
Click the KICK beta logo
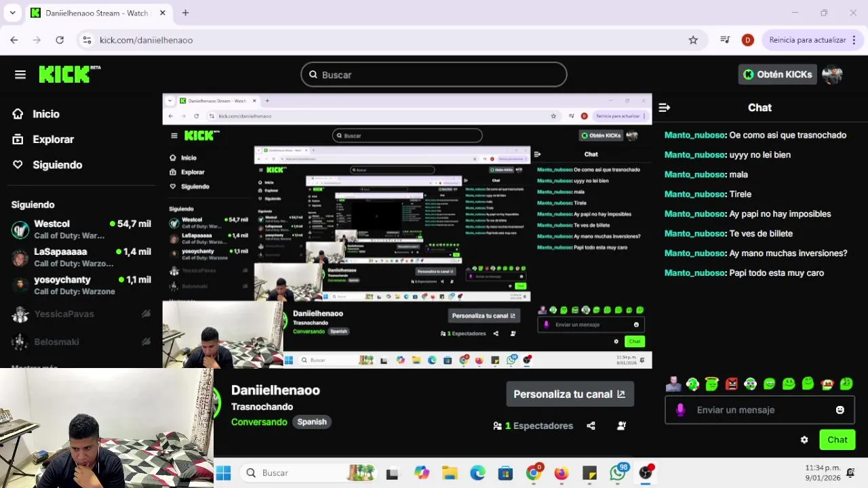[x=69, y=74]
